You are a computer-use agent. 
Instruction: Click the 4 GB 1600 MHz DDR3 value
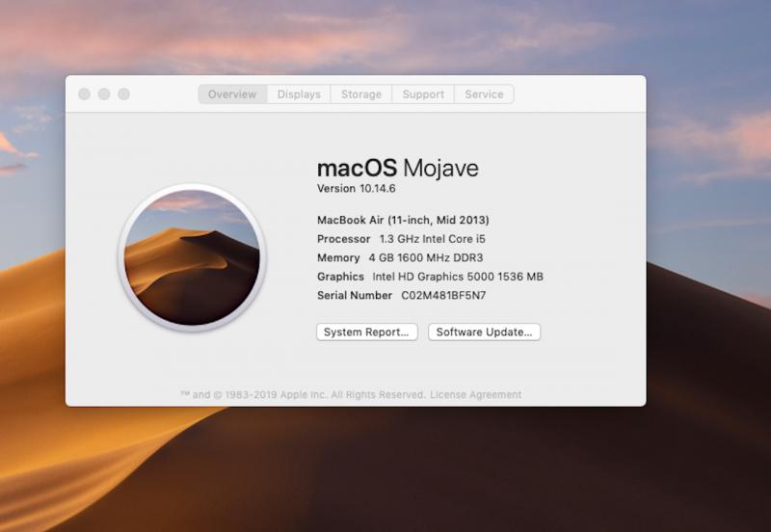tap(426, 257)
